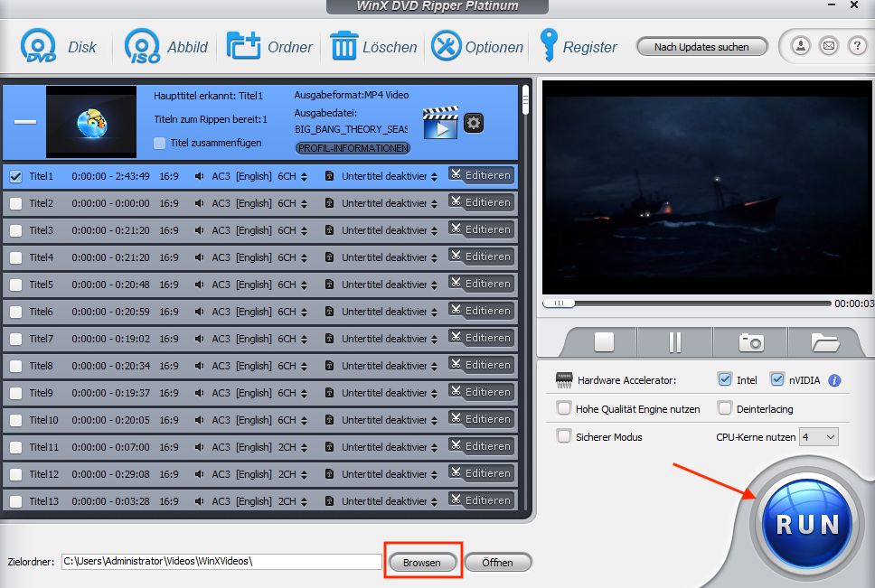Click the Öffnen button
This screenshot has height=588, width=875.
click(497, 563)
